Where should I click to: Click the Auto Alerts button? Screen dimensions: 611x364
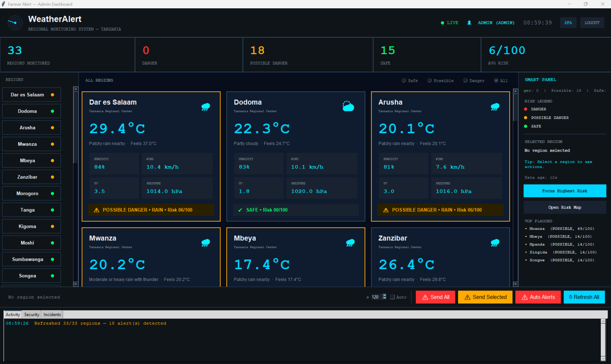coord(538,297)
